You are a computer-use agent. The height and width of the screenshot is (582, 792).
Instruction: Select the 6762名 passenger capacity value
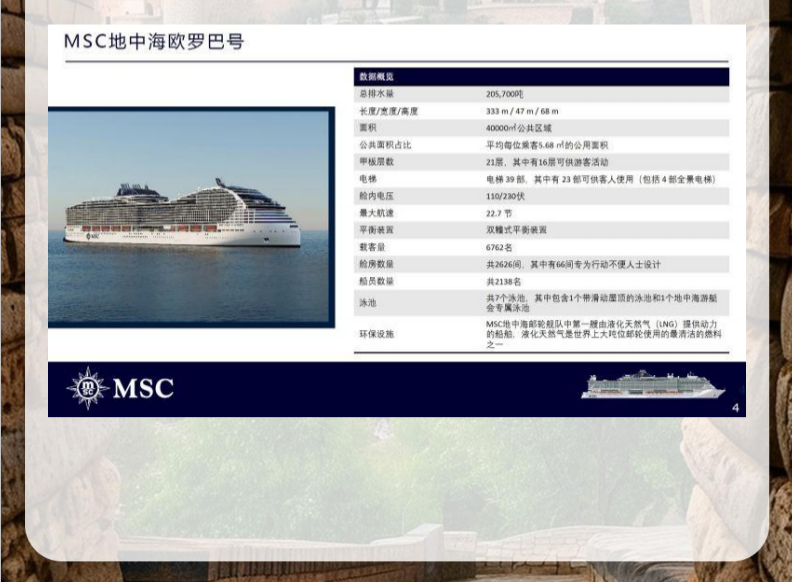(x=499, y=247)
